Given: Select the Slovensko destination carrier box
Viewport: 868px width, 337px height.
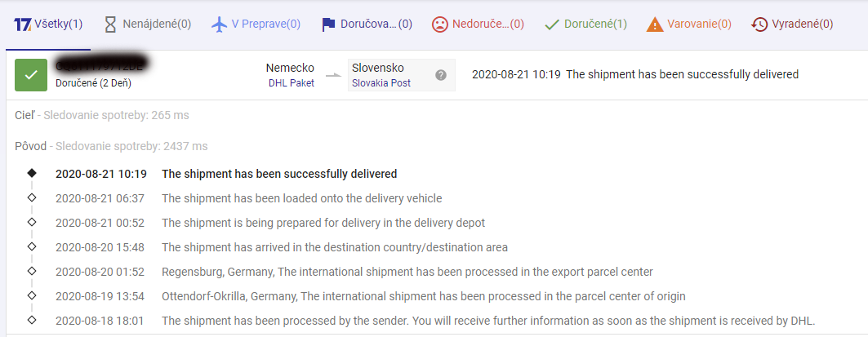Looking at the screenshot, I should 377,68.
